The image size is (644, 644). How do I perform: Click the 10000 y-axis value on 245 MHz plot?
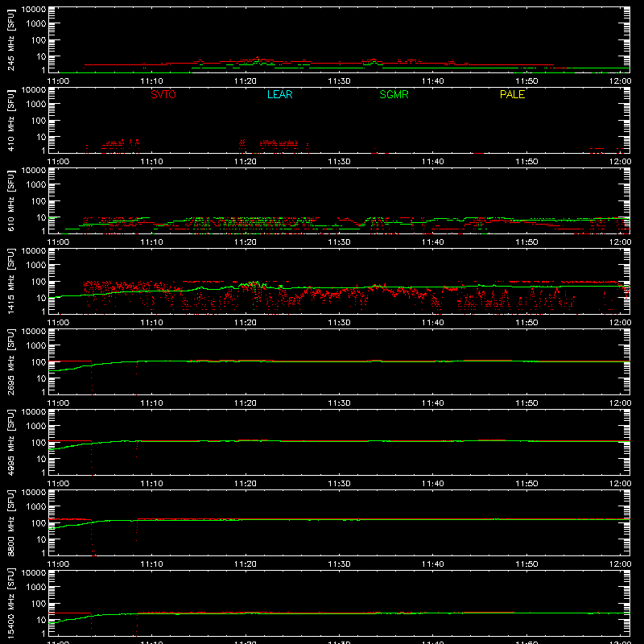coord(34,10)
